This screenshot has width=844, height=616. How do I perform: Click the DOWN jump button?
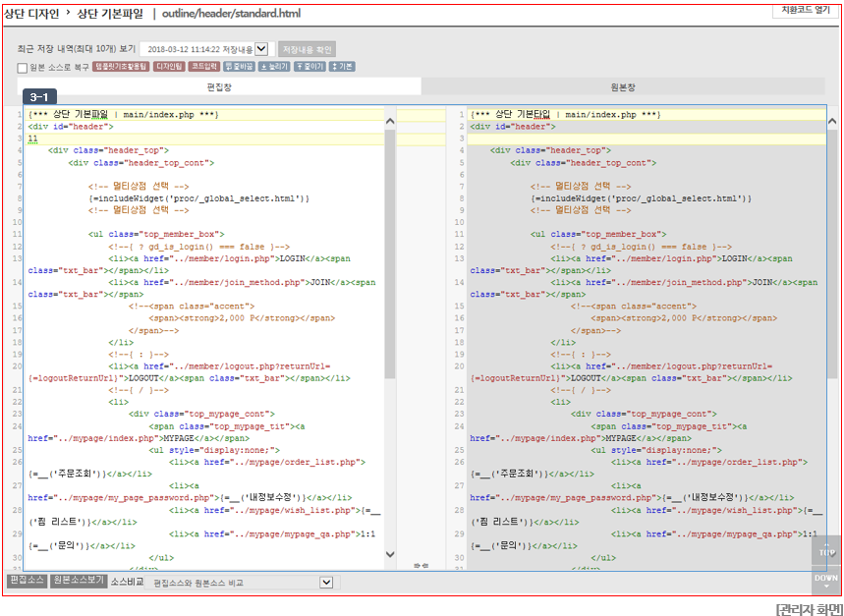(x=826, y=580)
